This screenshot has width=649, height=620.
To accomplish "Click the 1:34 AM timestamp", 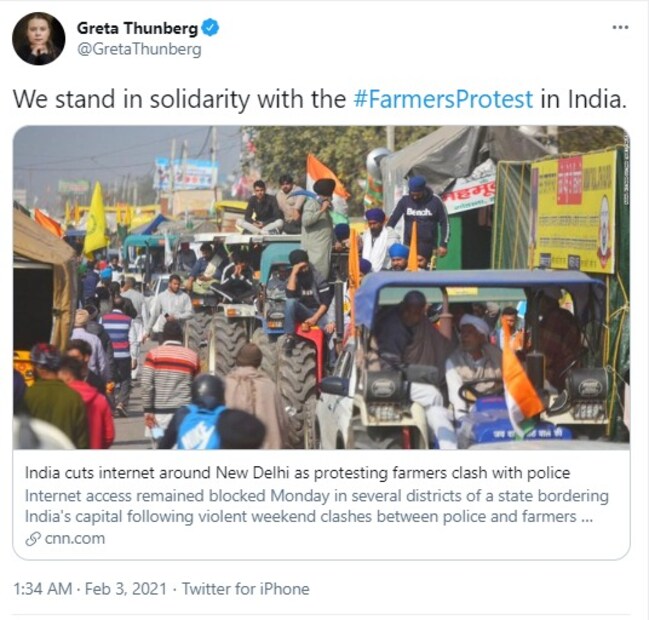I will [43, 589].
